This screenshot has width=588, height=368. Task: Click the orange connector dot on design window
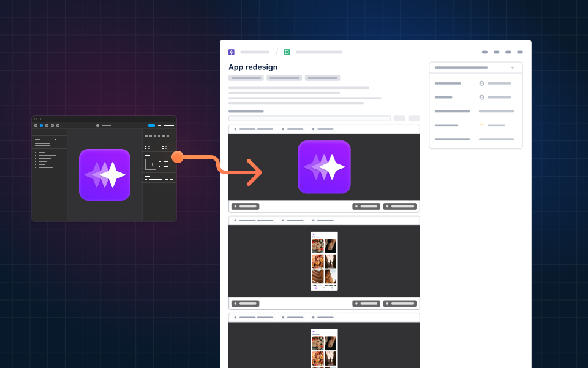178,157
